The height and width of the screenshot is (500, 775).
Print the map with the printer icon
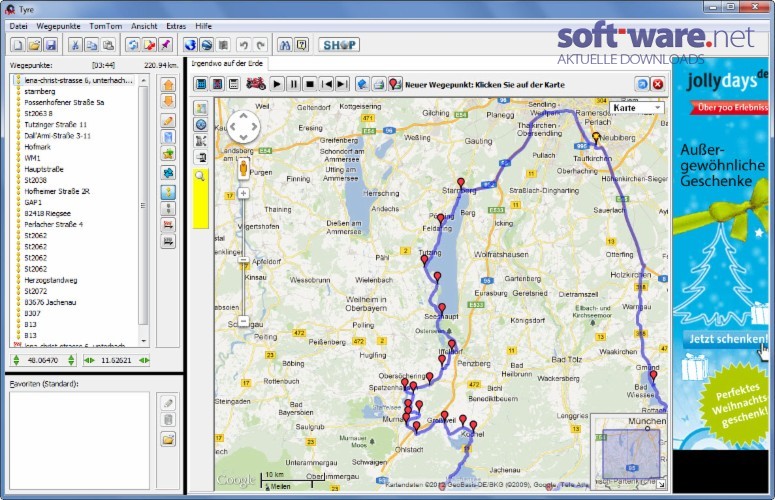tap(379, 84)
